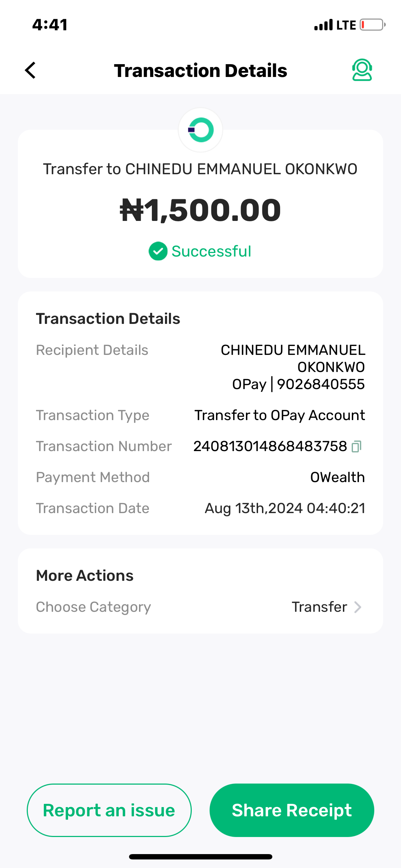Tap the green success checkmark icon
401x868 pixels.
158,251
